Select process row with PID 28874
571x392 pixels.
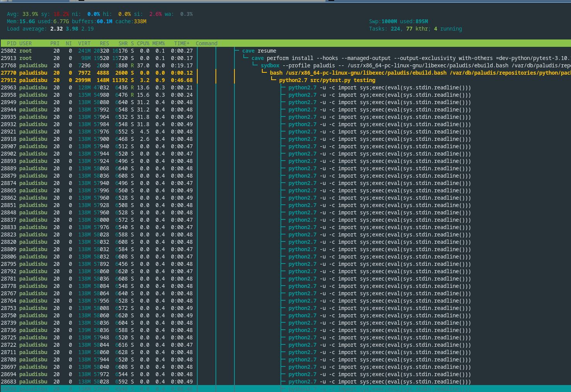(285, 183)
